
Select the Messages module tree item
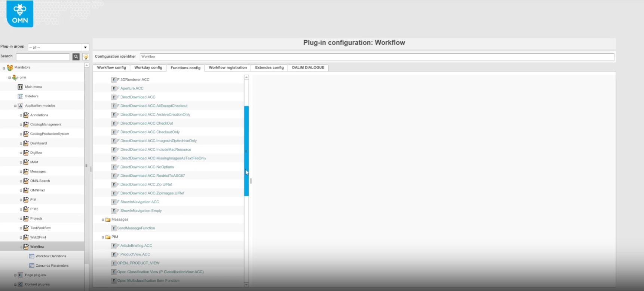coord(38,172)
